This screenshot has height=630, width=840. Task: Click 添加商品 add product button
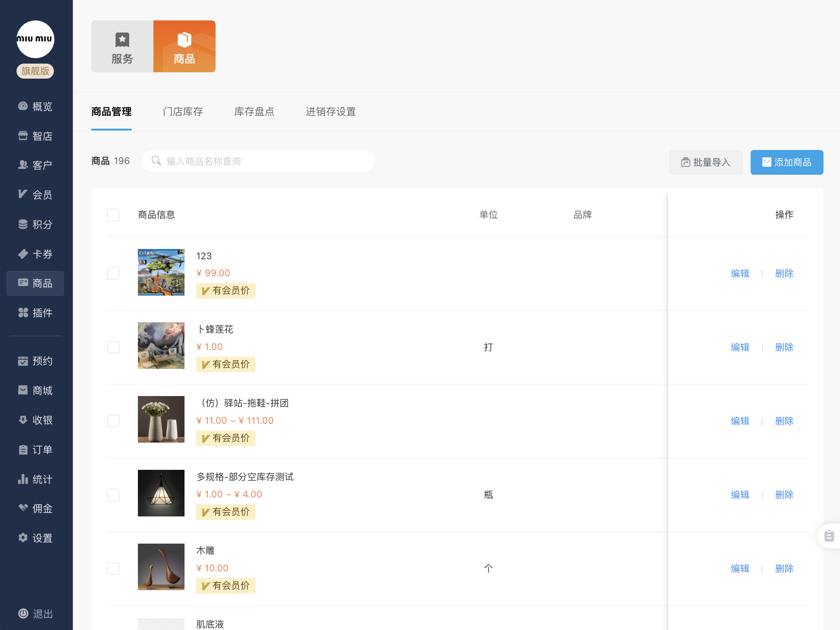[x=787, y=162]
